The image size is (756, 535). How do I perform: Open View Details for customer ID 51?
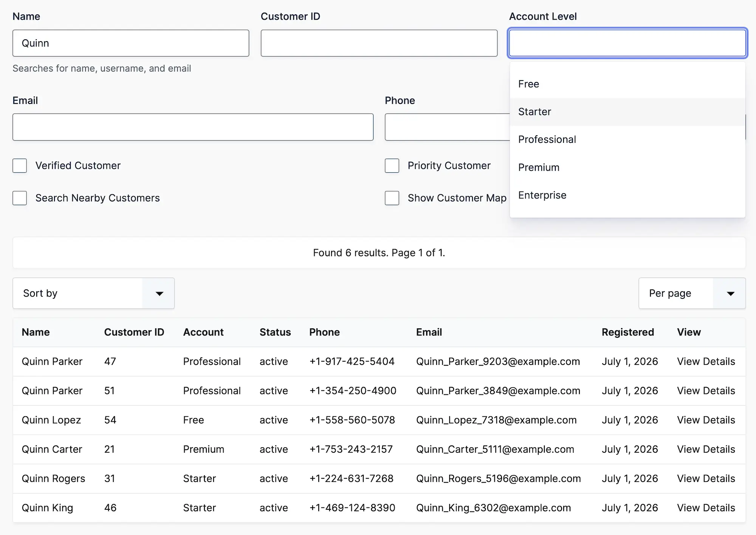point(706,391)
